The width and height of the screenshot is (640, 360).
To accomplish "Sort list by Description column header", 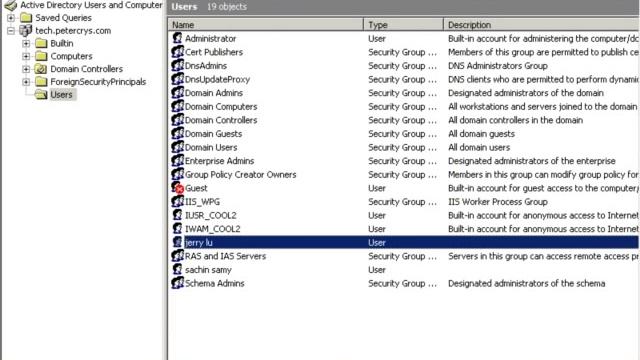I will [x=541, y=25].
